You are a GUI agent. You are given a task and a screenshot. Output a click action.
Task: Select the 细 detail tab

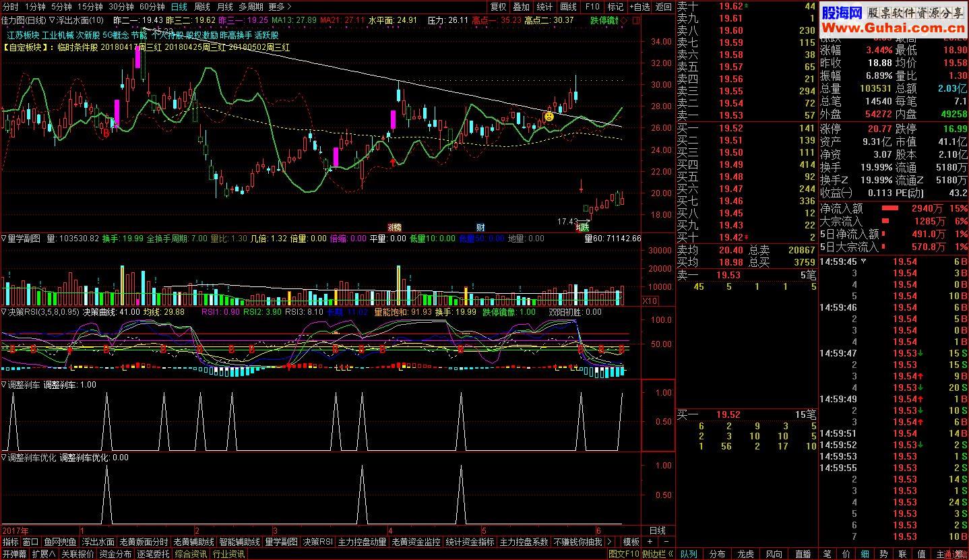(865, 554)
